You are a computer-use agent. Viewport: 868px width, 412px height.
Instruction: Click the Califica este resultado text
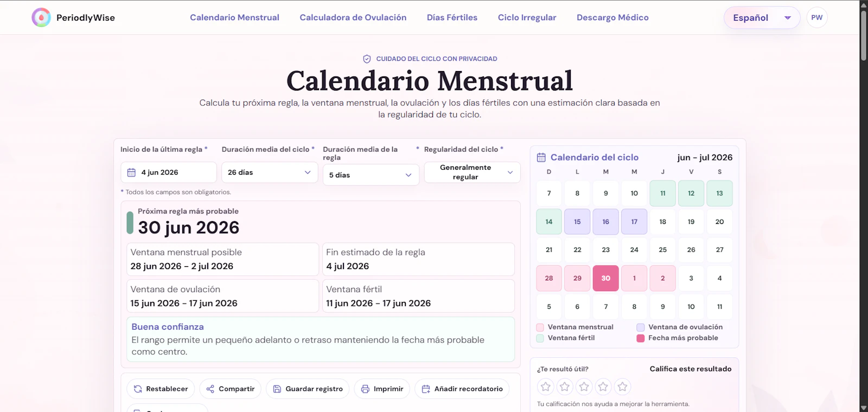(691, 369)
